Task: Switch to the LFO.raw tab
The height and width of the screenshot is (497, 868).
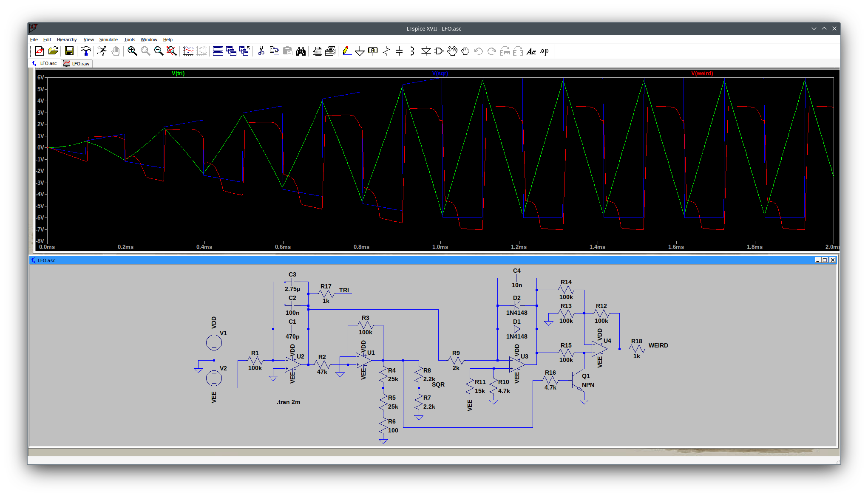Action: pos(77,63)
